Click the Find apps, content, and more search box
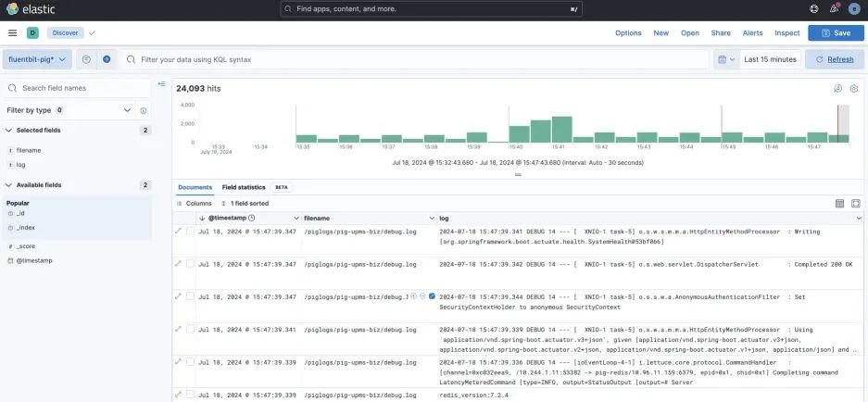 coord(432,9)
